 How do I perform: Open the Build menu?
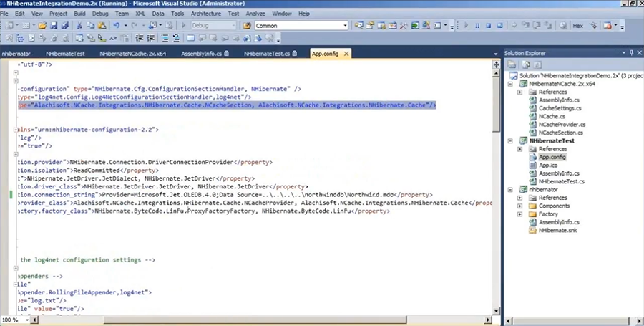click(x=79, y=14)
